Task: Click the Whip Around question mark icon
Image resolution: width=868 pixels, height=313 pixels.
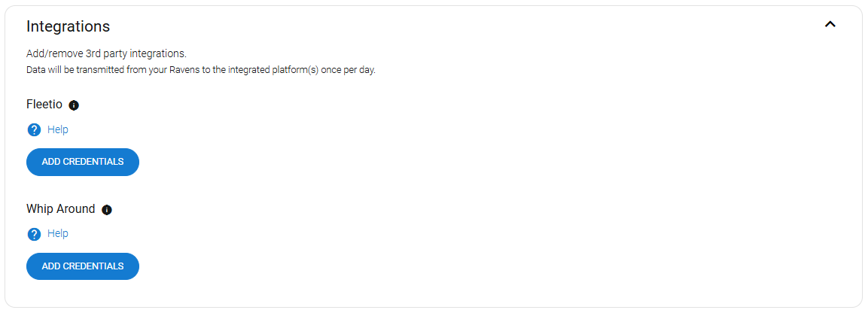Action: 34,234
